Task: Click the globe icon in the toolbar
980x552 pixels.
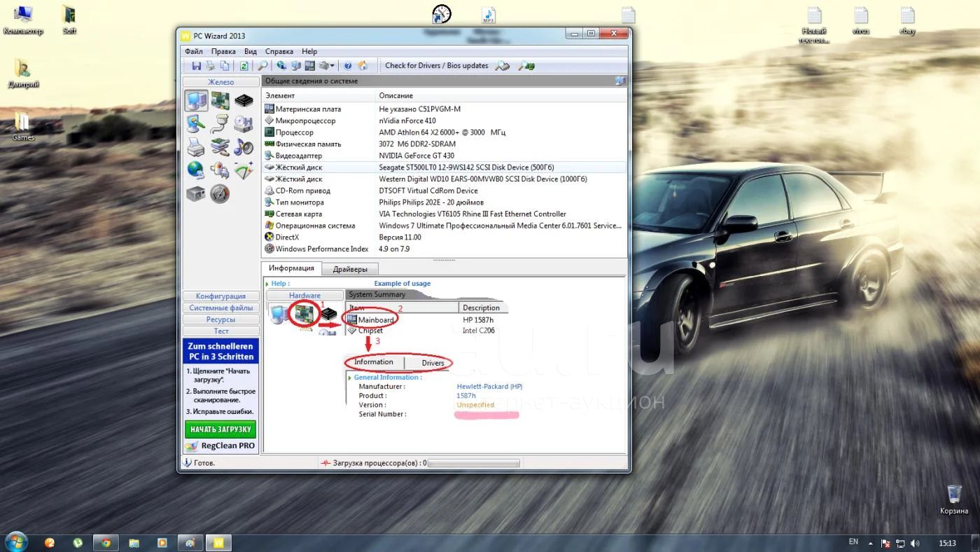Action: click(281, 66)
